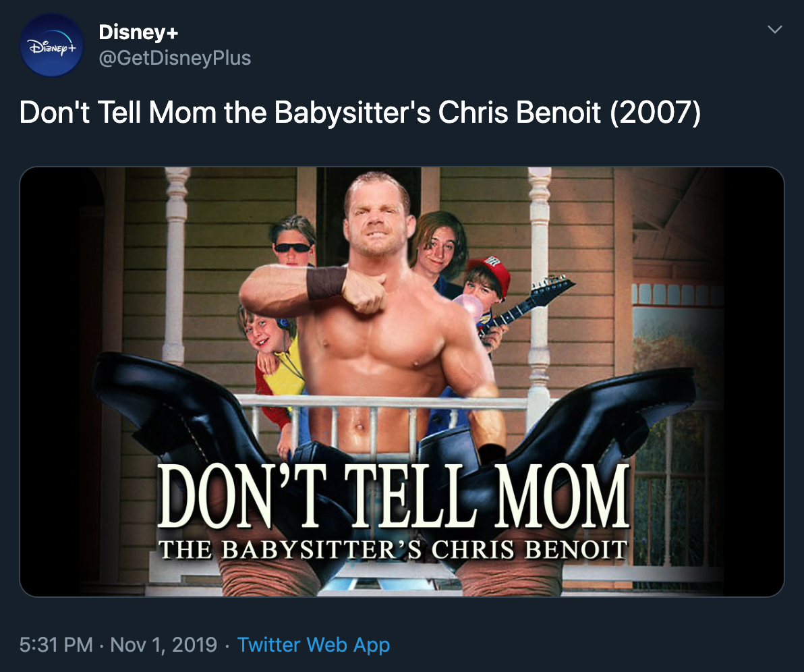This screenshot has height=672, width=804.
Task: Click the 5:31 PM tweet timestamp
Action: pos(56,644)
